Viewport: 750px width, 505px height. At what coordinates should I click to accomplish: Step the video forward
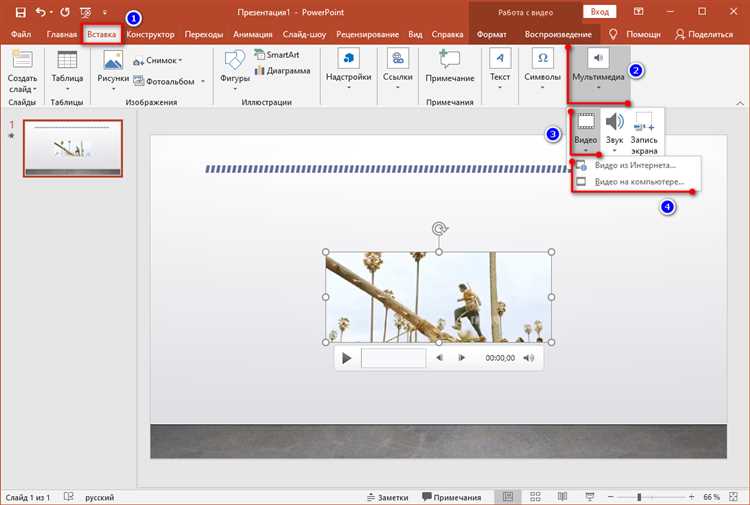pyautogui.click(x=462, y=358)
